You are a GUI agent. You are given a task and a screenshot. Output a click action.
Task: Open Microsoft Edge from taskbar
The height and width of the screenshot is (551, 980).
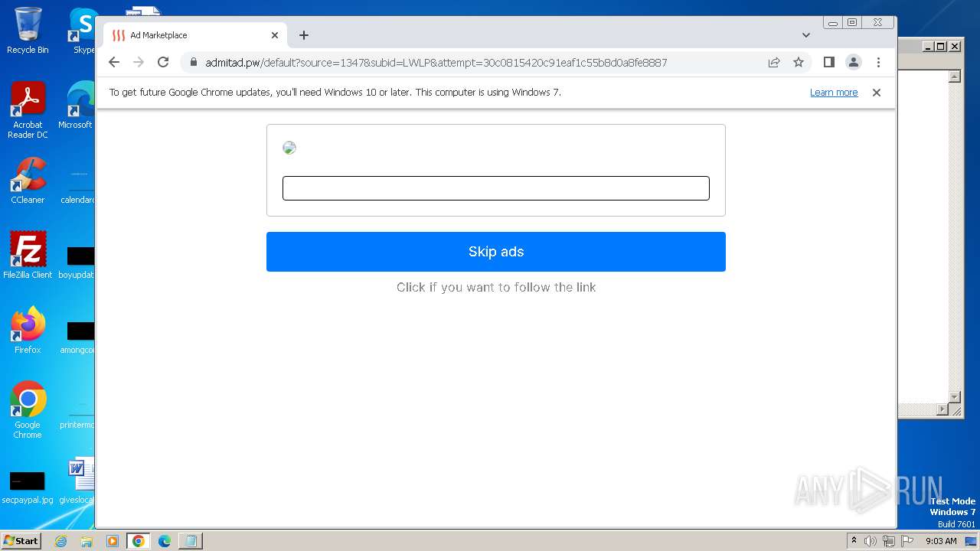pos(165,541)
